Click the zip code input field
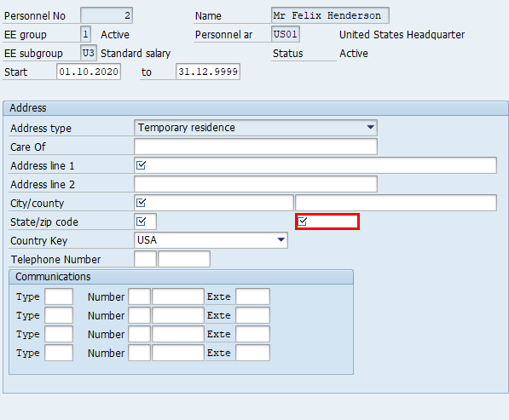509x420 pixels. coord(327,222)
